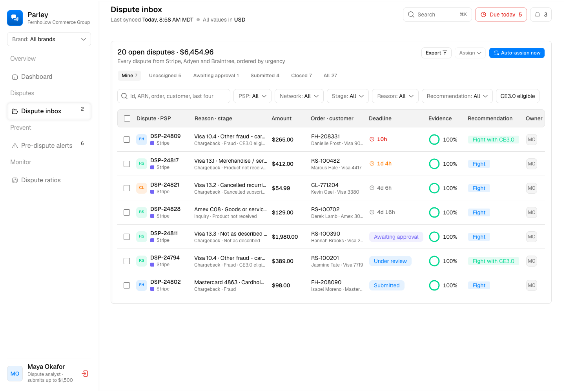Open the Network: All filter dropdown
This screenshot has width=565, height=392.
click(299, 96)
